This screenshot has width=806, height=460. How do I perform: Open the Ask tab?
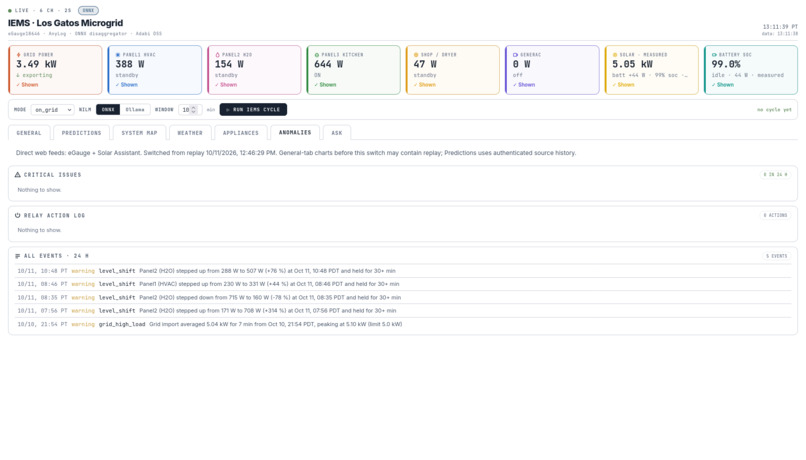click(x=337, y=133)
